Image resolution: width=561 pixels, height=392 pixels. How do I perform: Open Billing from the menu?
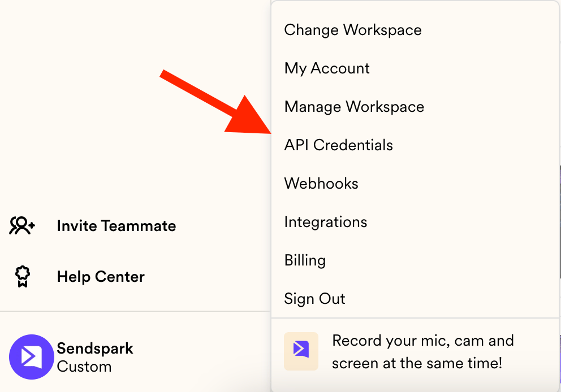click(x=305, y=260)
